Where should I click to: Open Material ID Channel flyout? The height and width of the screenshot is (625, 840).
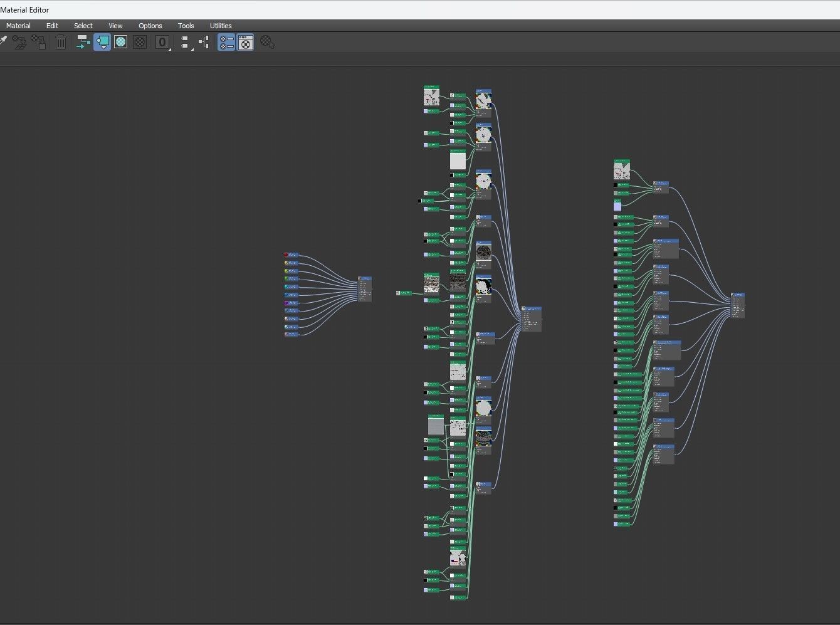click(x=162, y=42)
